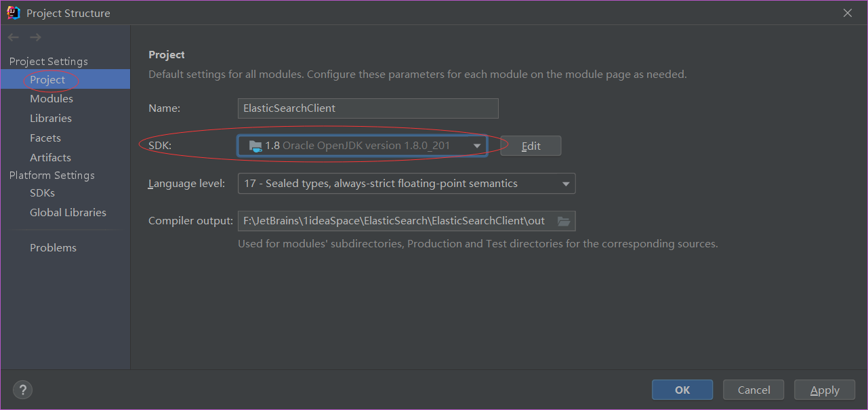Open the help question mark icon
Viewport: 868px width, 410px height.
(22, 390)
